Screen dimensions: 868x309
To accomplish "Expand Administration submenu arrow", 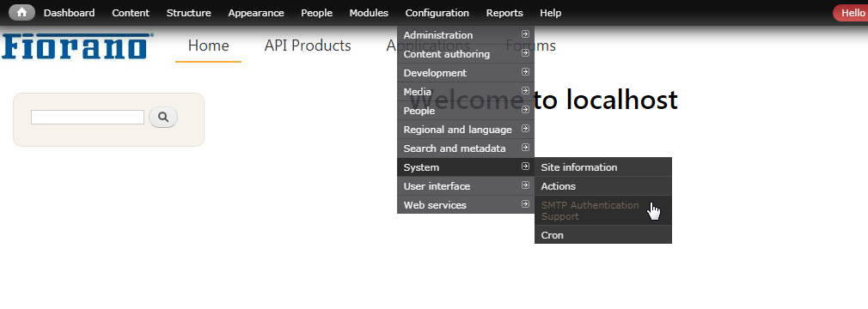I will click(525, 34).
